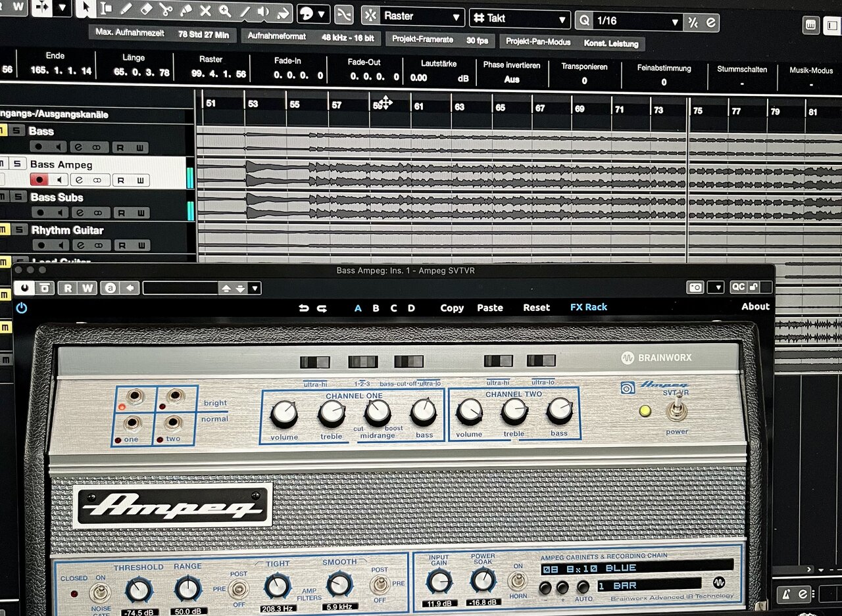Toggle Write automation on Bass Subs track
Screen dimensions: 842x616
pos(140,213)
